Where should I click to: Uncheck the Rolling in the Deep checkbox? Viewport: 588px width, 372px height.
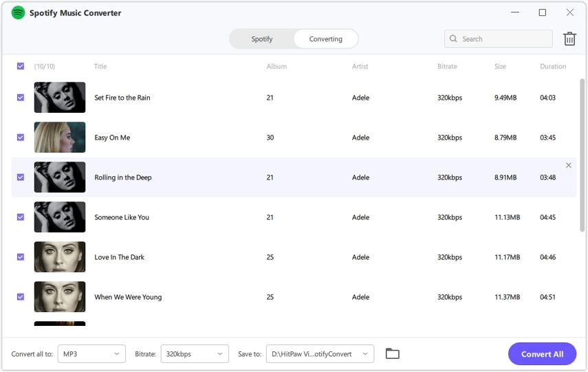coord(21,177)
